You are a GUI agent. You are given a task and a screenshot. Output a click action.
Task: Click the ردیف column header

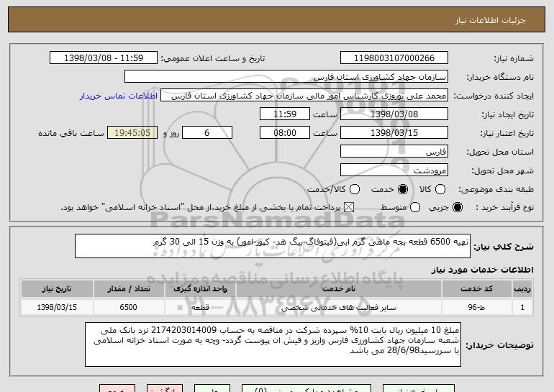pyautogui.click(x=522, y=289)
